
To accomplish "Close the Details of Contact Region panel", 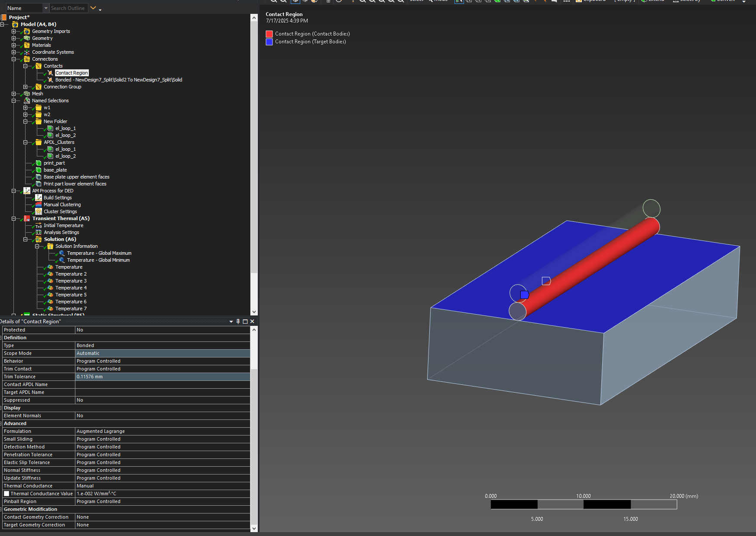I will (252, 322).
